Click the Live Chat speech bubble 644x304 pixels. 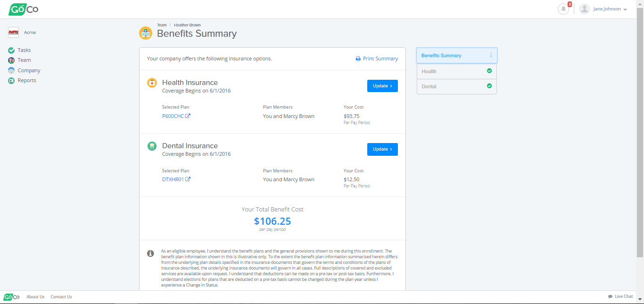611,296
